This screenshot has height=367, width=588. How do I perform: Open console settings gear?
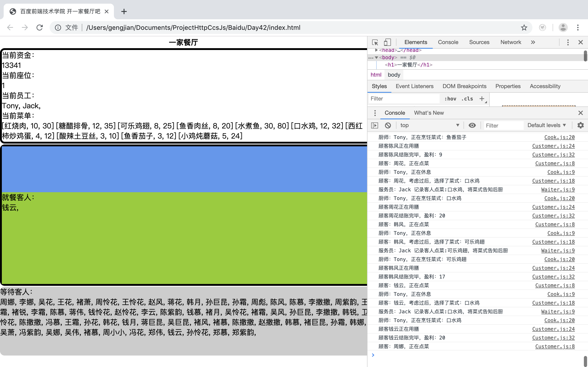580,125
